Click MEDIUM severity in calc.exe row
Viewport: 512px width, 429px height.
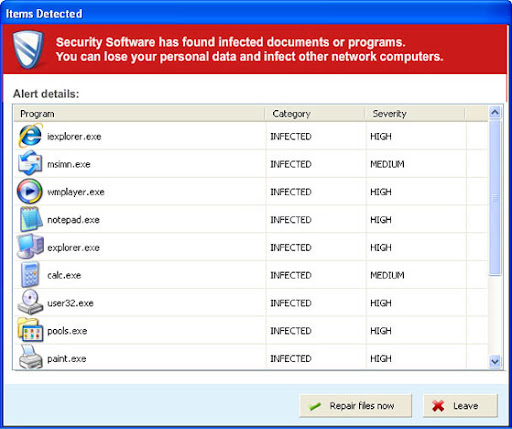pos(387,275)
